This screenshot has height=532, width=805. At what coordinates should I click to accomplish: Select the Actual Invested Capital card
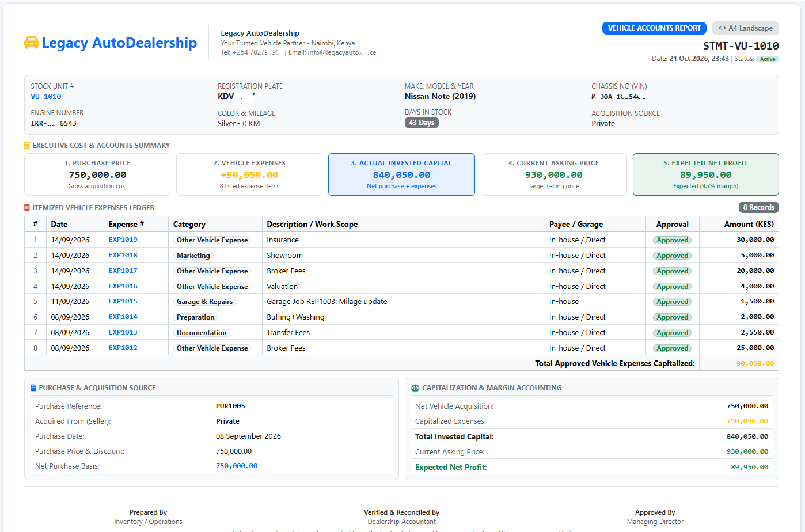[401, 174]
